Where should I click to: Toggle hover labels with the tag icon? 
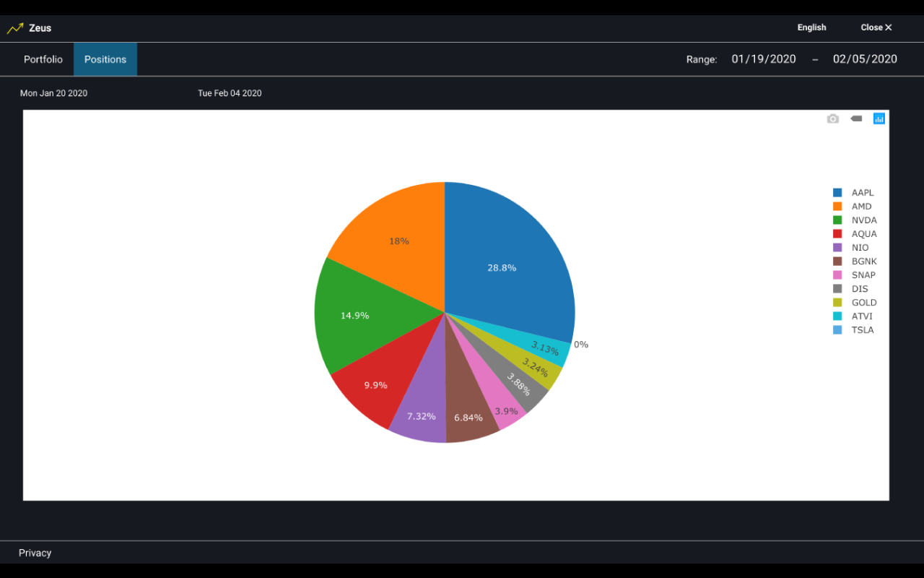pyautogui.click(x=856, y=118)
